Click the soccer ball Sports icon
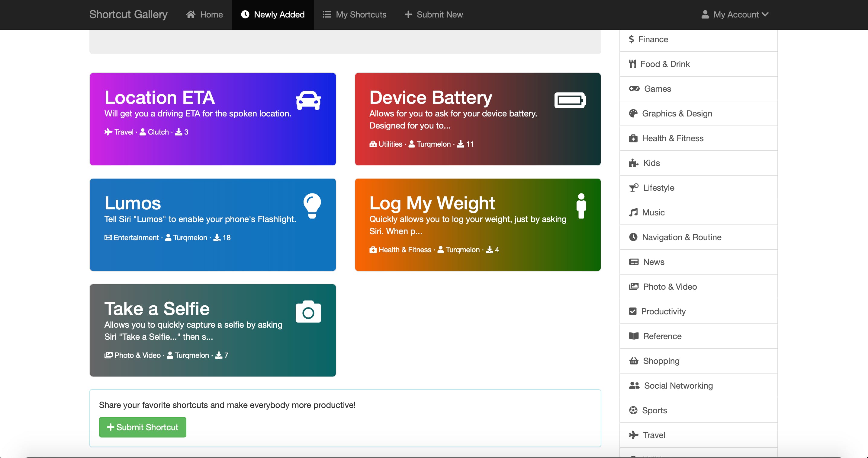Screen dimensions: 868x458 point(633,410)
